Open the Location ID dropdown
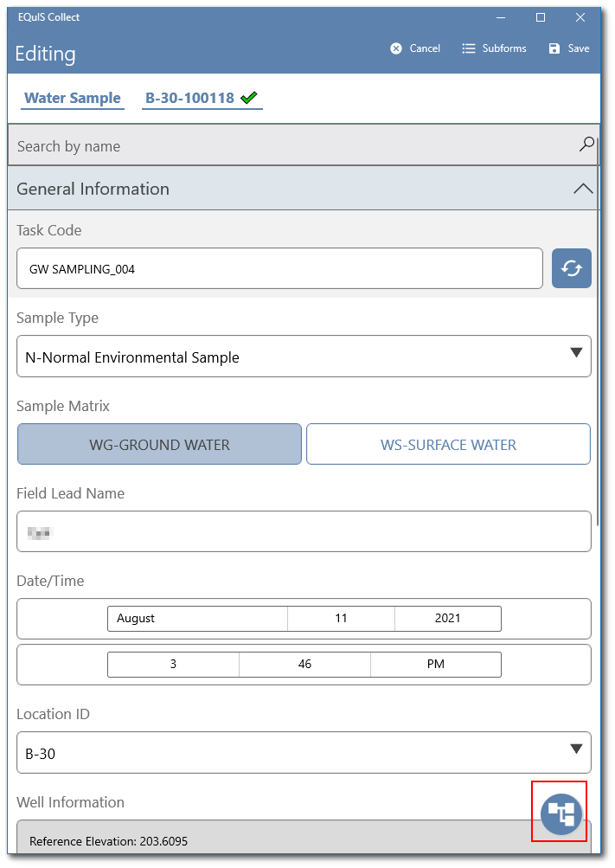The image size is (615, 868). coord(304,753)
